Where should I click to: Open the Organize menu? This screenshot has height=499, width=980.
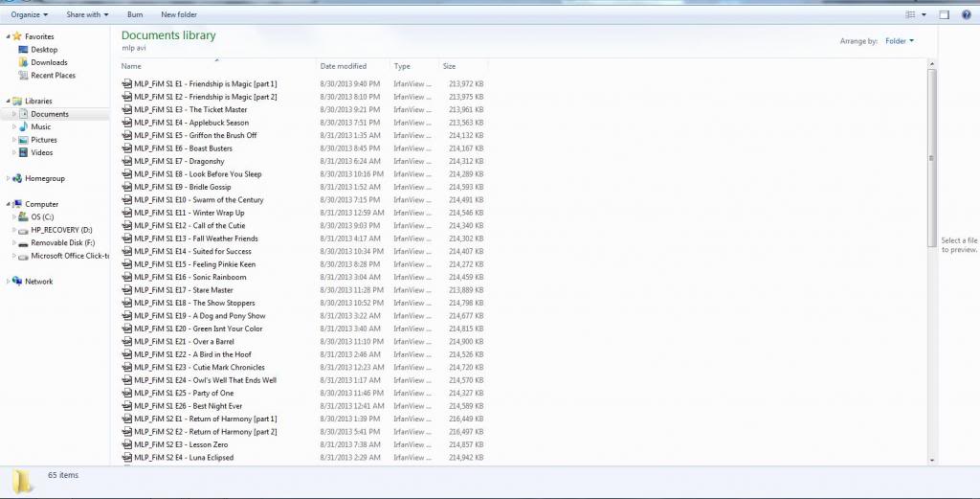(x=30, y=14)
